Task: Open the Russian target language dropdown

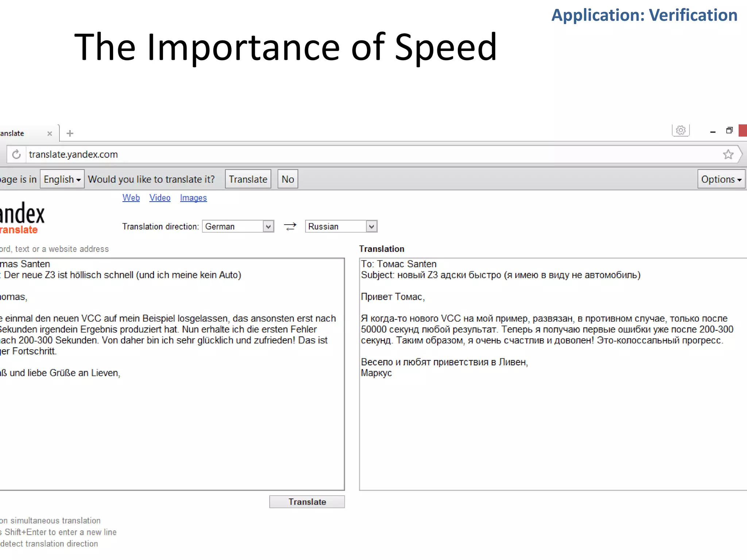Action: coord(341,226)
